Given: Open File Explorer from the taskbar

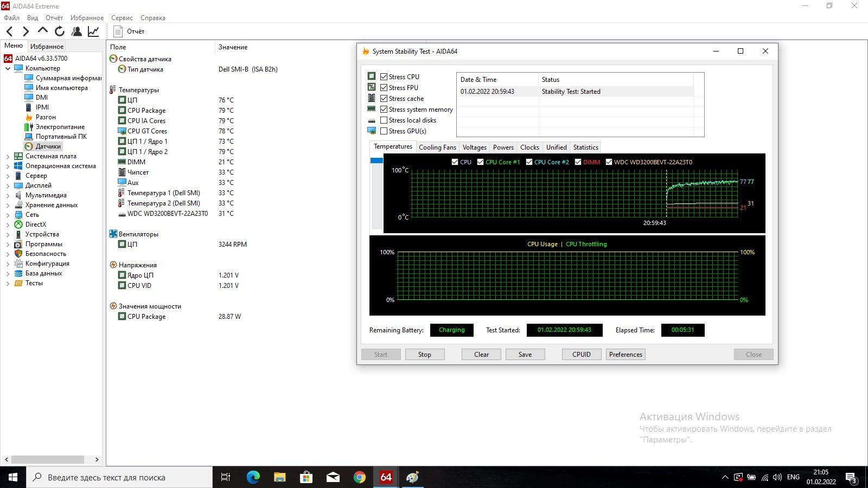Looking at the screenshot, I should 280,477.
